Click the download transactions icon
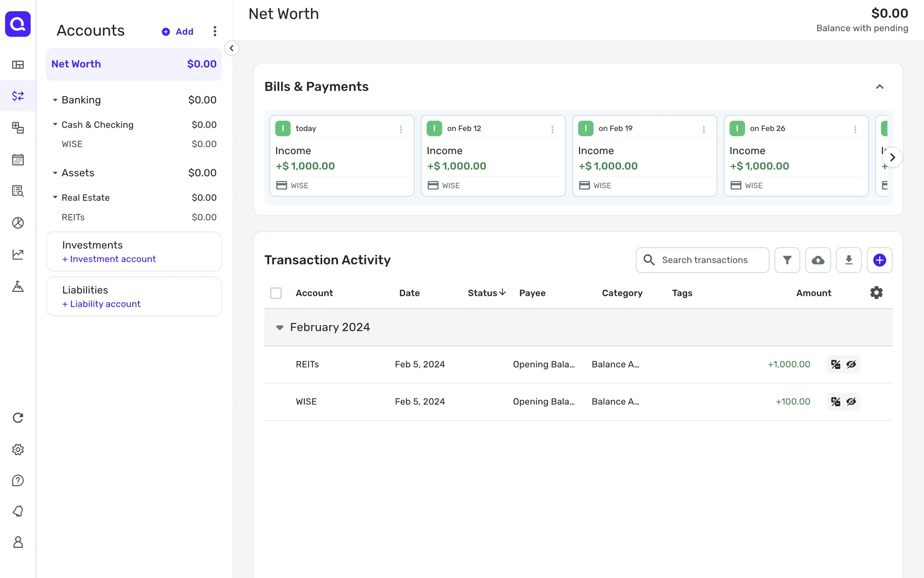Image resolution: width=924 pixels, height=578 pixels. (x=848, y=260)
